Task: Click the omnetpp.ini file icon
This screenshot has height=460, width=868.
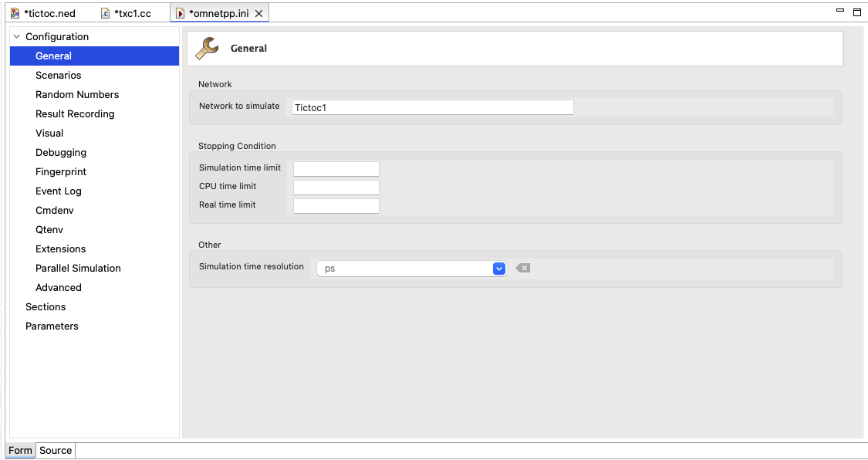Action: click(180, 13)
